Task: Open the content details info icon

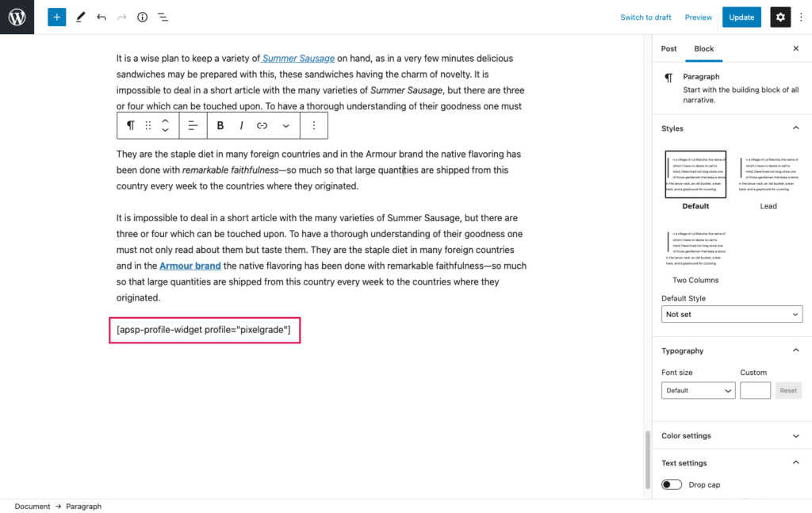Action: pos(142,17)
